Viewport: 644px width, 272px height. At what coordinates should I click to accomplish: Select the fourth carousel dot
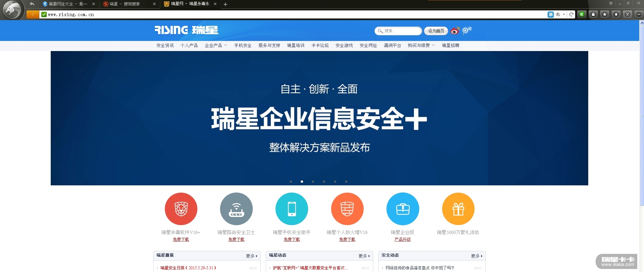pos(324,182)
